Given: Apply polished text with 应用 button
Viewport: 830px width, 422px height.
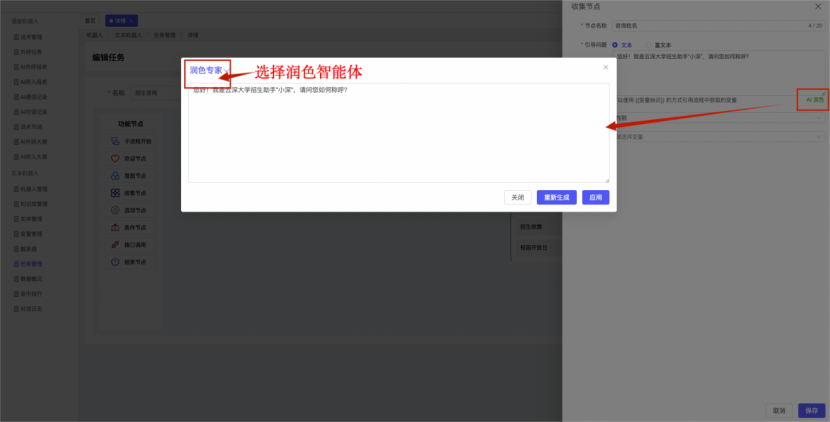Looking at the screenshot, I should pos(595,198).
